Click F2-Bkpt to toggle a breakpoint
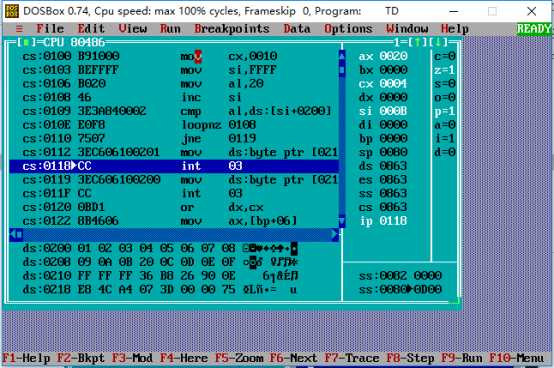Viewport: 554px width, 368px height. coord(81,358)
